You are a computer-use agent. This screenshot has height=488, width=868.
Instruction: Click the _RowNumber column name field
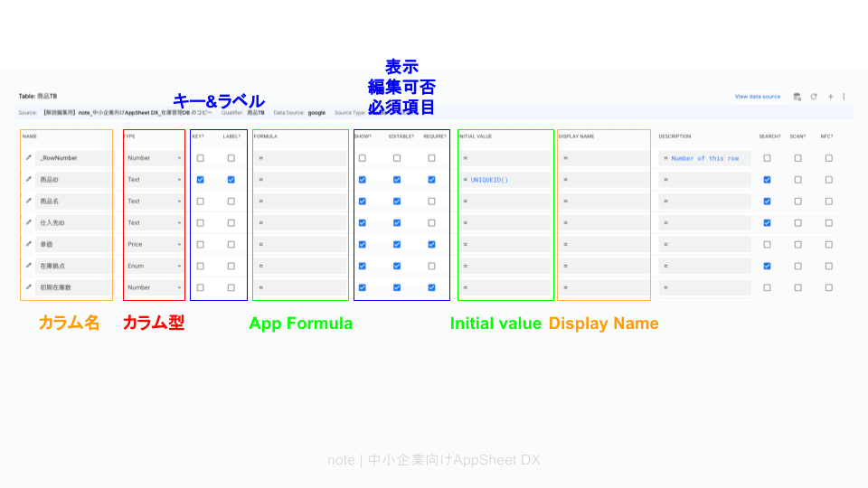[73, 158]
